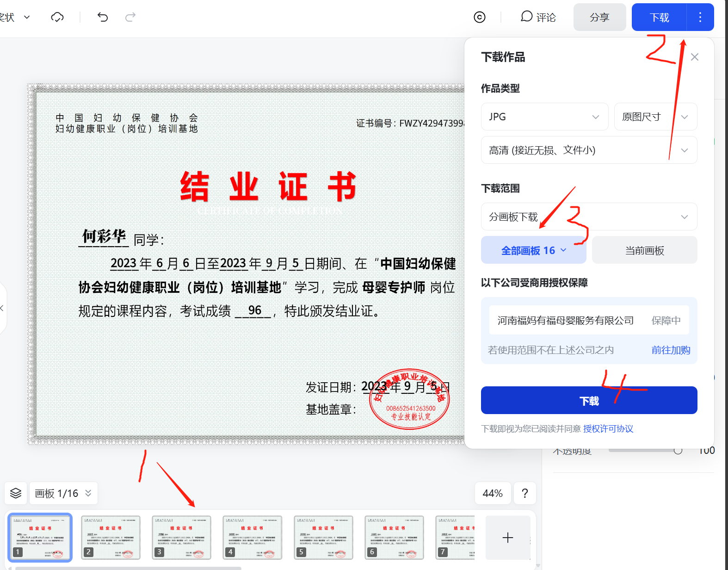This screenshot has height=570, width=728.
Task: Open the JPG file type dropdown
Action: pyautogui.click(x=544, y=117)
